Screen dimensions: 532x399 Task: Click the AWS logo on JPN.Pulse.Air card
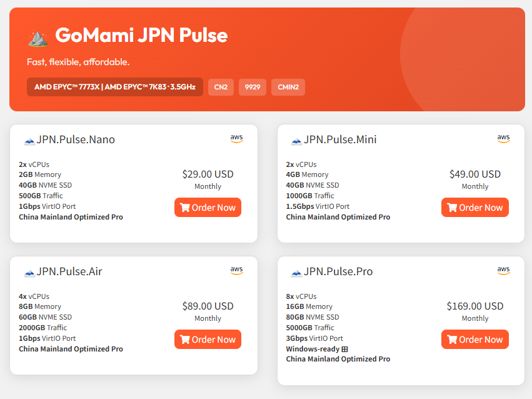[236, 271]
